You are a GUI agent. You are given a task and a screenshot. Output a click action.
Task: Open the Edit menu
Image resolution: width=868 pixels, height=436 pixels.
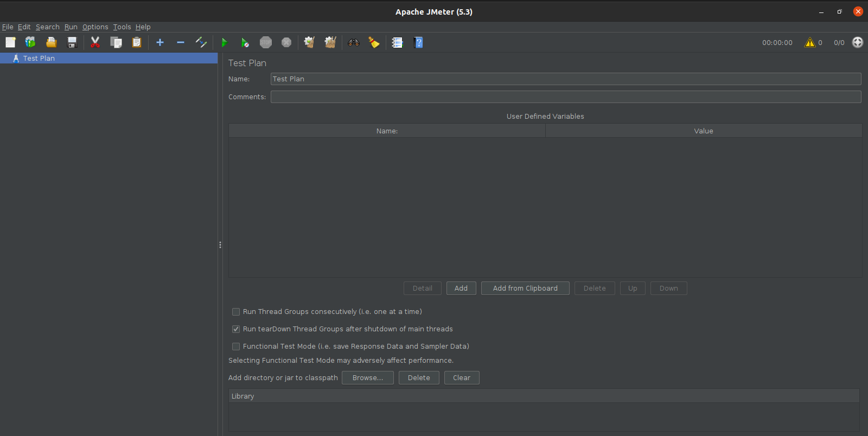tap(24, 27)
